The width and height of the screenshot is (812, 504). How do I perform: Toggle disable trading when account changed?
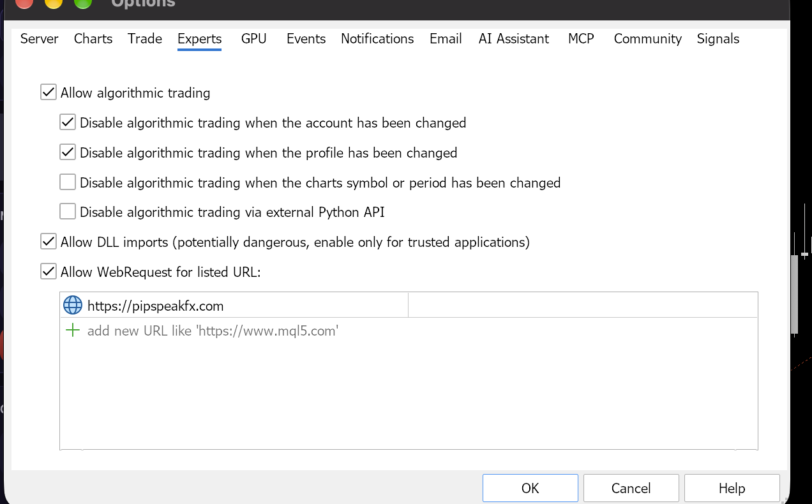pyautogui.click(x=68, y=122)
